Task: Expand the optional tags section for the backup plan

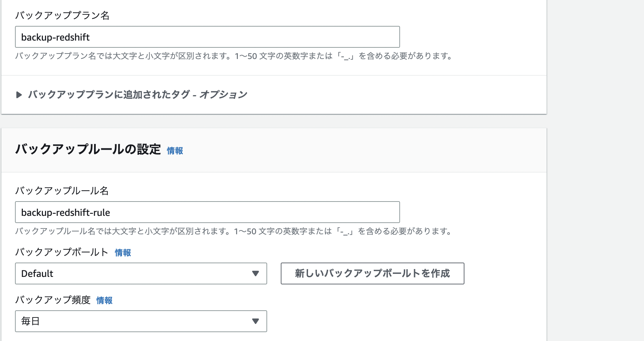Action: pos(138,95)
